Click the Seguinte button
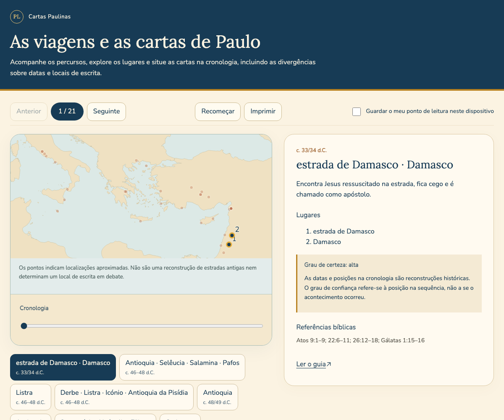Screen dimensions: 504x420 pyautogui.click(x=106, y=112)
